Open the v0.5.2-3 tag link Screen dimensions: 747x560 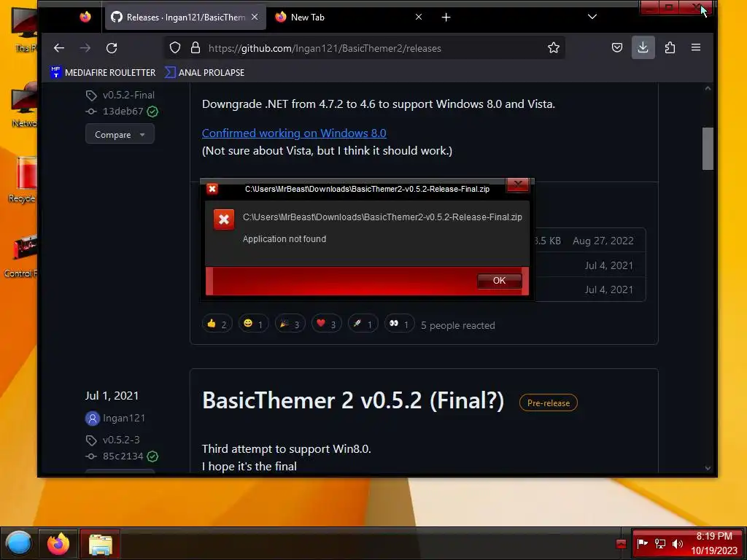click(121, 440)
